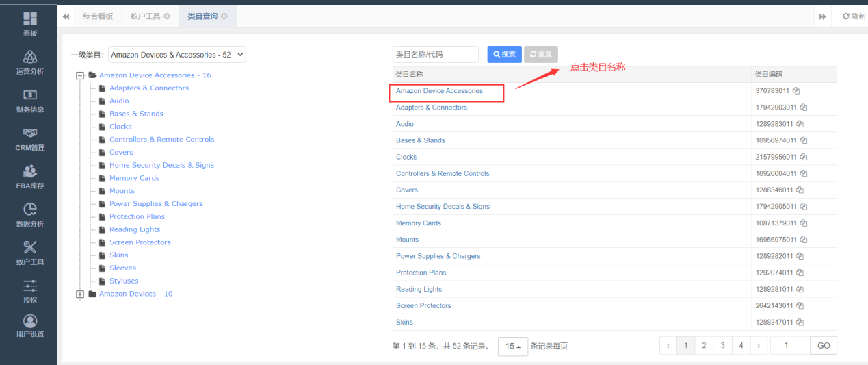Open the 蚁户工具 sidebar icon
The height and width of the screenshot is (365, 868).
tap(29, 247)
